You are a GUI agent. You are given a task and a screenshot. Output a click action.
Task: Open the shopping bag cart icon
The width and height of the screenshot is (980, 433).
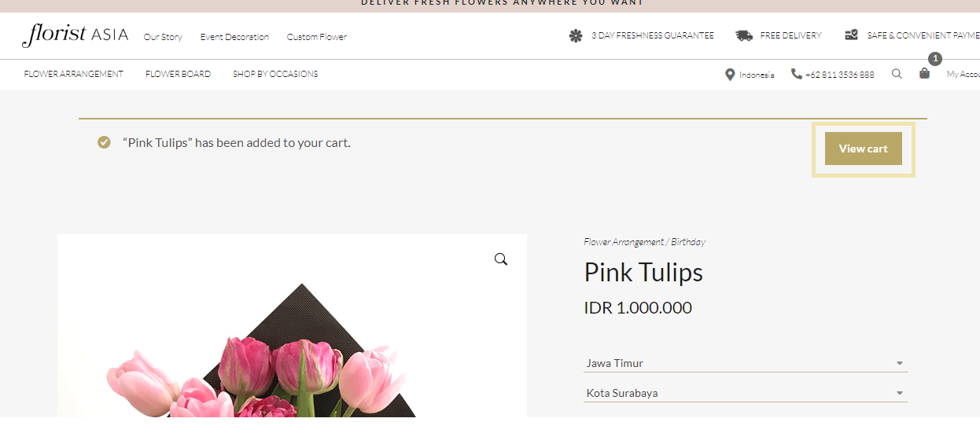pyautogui.click(x=924, y=73)
